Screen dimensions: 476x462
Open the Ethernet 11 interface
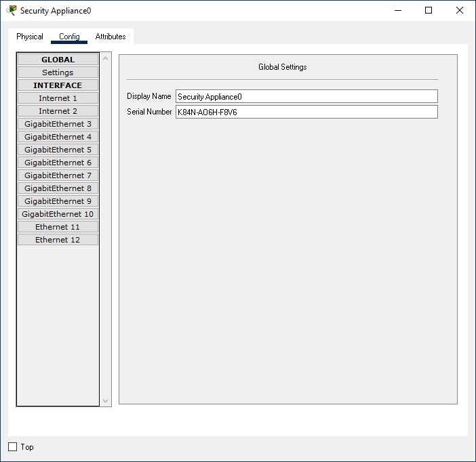point(58,227)
